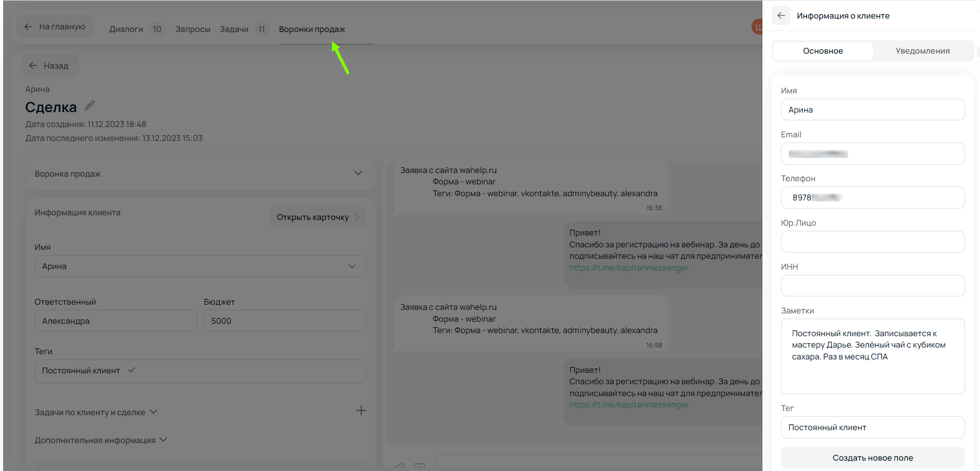Click the pencil icon next to Сделка
The image size is (980, 471).
tap(90, 106)
